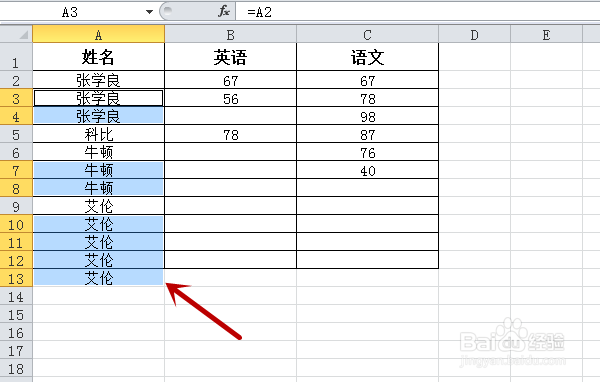Select row 10 header
Viewport: 600px width, 382px height.
click(16, 224)
